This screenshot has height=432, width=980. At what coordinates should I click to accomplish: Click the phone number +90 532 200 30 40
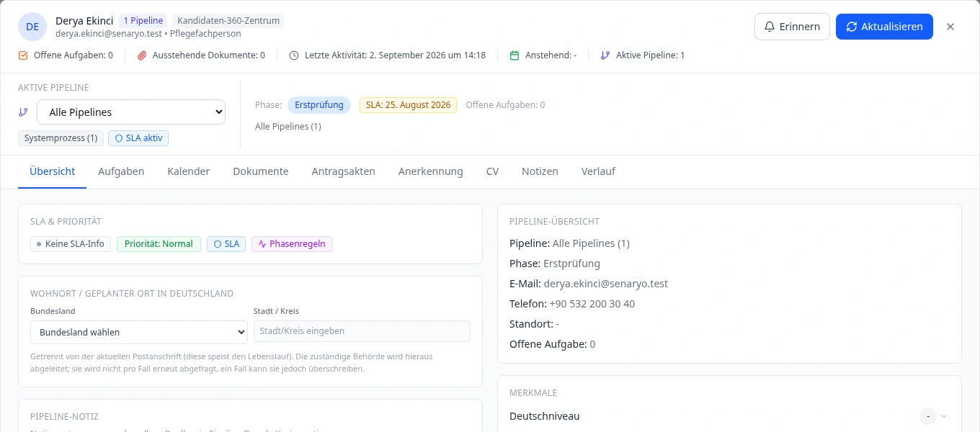point(592,304)
